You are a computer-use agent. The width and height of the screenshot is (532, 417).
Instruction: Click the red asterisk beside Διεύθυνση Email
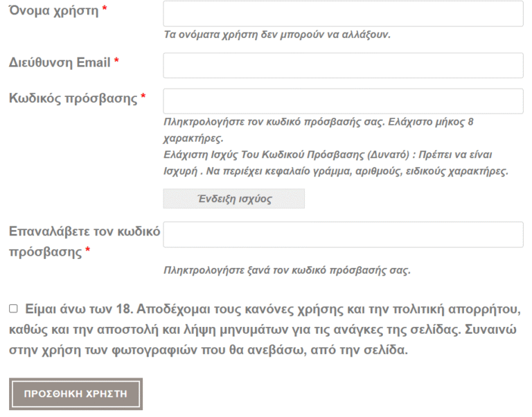[x=116, y=60]
